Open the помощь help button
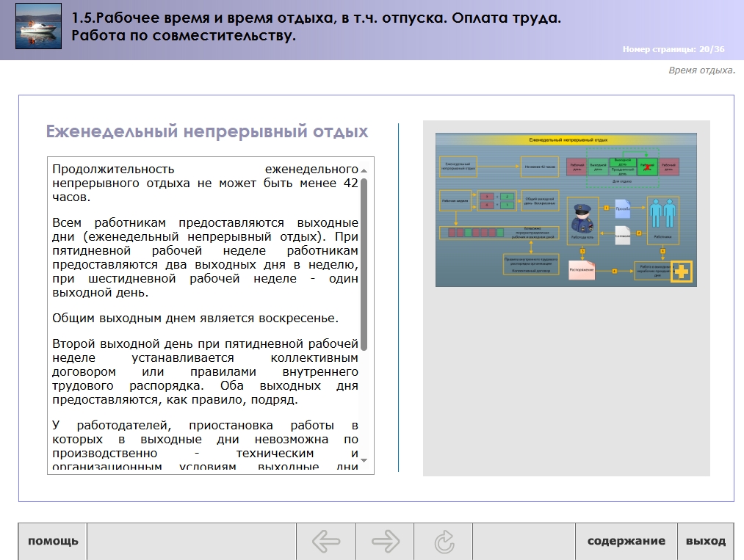The image size is (744, 560). coord(53,541)
